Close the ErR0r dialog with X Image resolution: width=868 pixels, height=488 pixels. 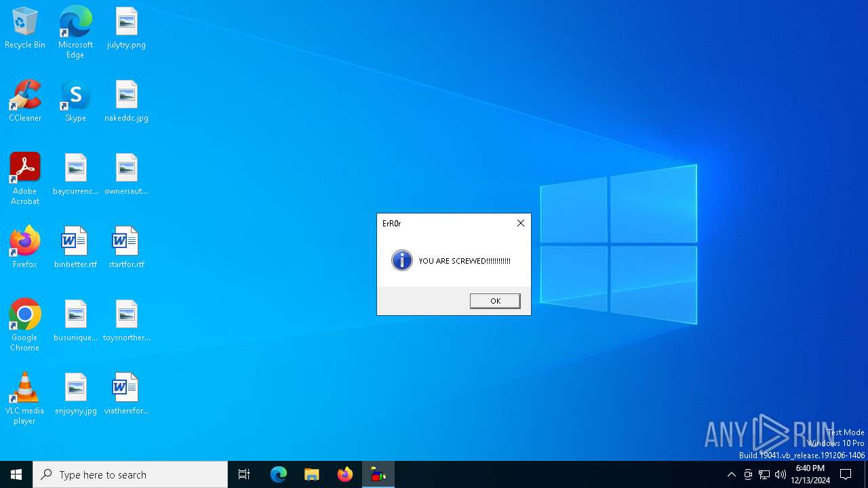[x=521, y=223]
